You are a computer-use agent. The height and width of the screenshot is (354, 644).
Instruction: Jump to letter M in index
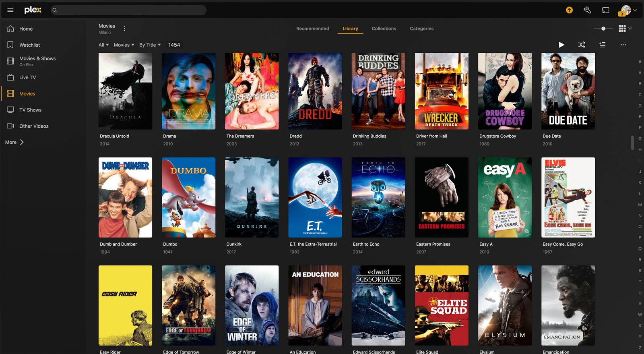(x=640, y=205)
